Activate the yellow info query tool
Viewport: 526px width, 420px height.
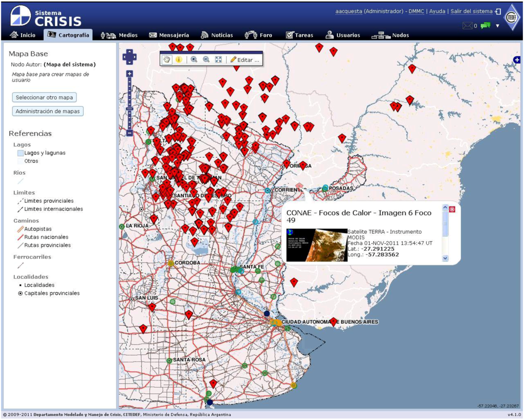click(x=179, y=60)
